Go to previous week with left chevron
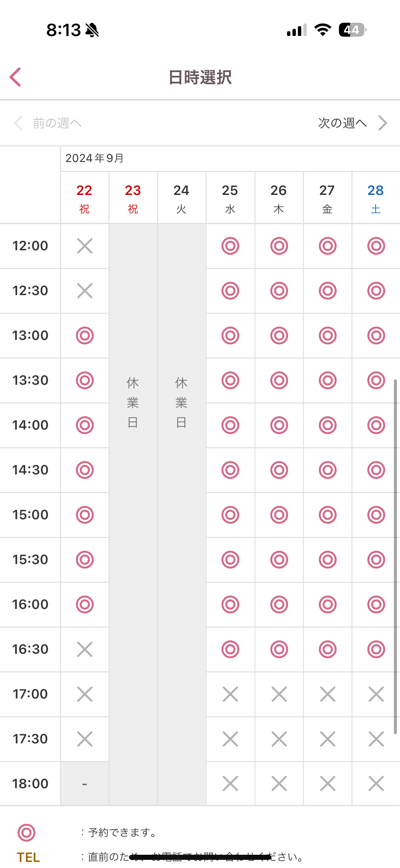Viewport: 400px width, 868px height. point(18,123)
